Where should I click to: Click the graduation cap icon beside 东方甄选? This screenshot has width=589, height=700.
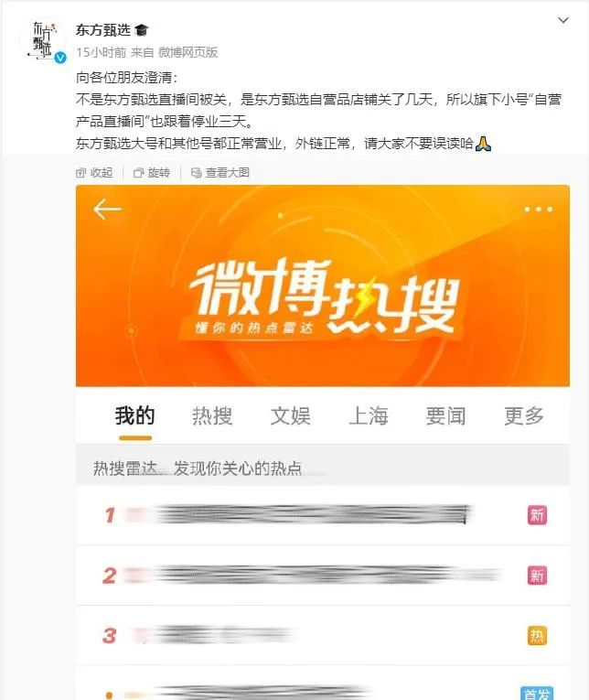(x=141, y=30)
